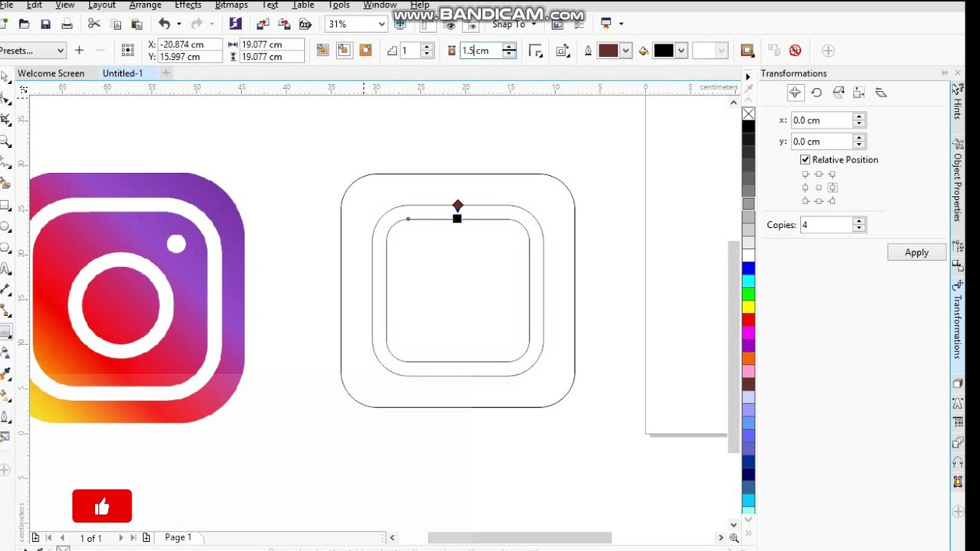Select the right-middle anchor point
The width and height of the screenshot is (980, 551).
pos(832,187)
